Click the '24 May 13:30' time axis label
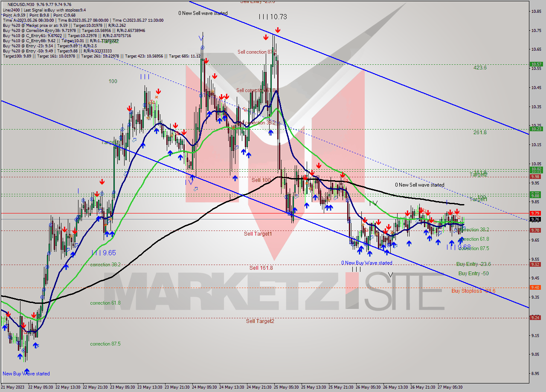This screenshot has width=546, height=392. pos(232,387)
